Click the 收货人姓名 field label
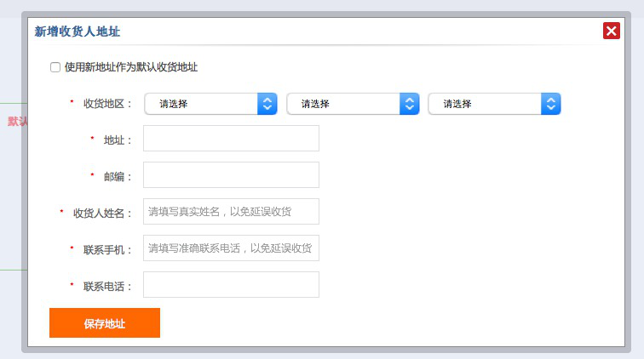Viewport: 644px width, 359px height. coord(103,213)
